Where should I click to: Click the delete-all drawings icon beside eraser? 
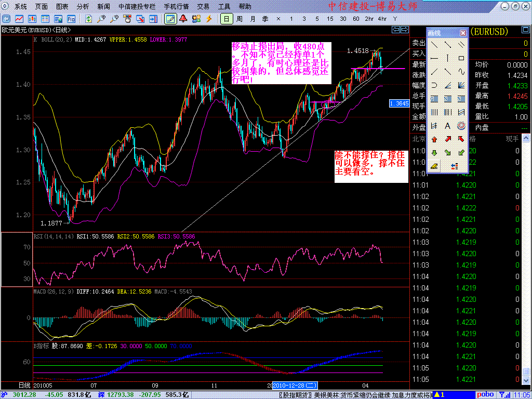[x=454, y=166]
